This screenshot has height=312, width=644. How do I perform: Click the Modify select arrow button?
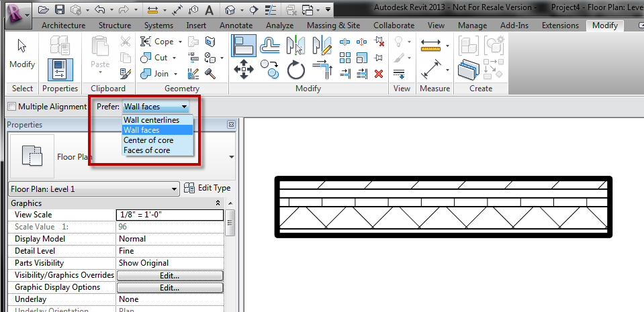[x=22, y=54]
